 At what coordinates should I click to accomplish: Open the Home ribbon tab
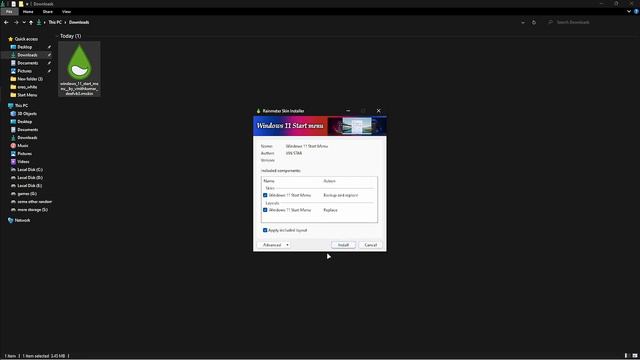pos(28,11)
